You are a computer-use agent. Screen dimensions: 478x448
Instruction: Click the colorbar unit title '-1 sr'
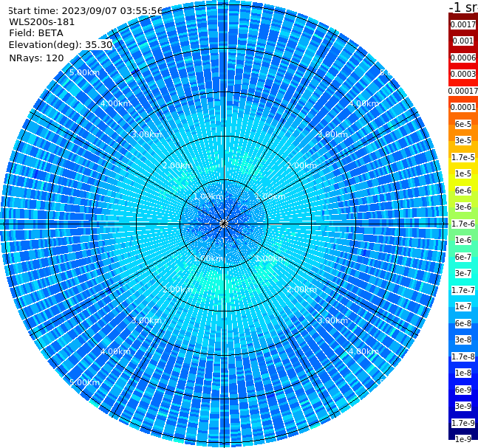463,7
